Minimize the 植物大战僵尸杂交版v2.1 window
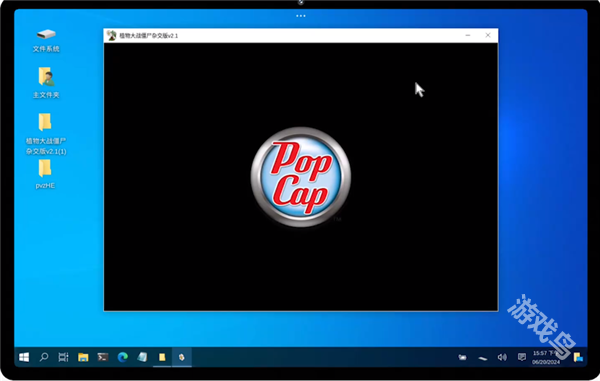The height and width of the screenshot is (381, 600). coord(468,35)
